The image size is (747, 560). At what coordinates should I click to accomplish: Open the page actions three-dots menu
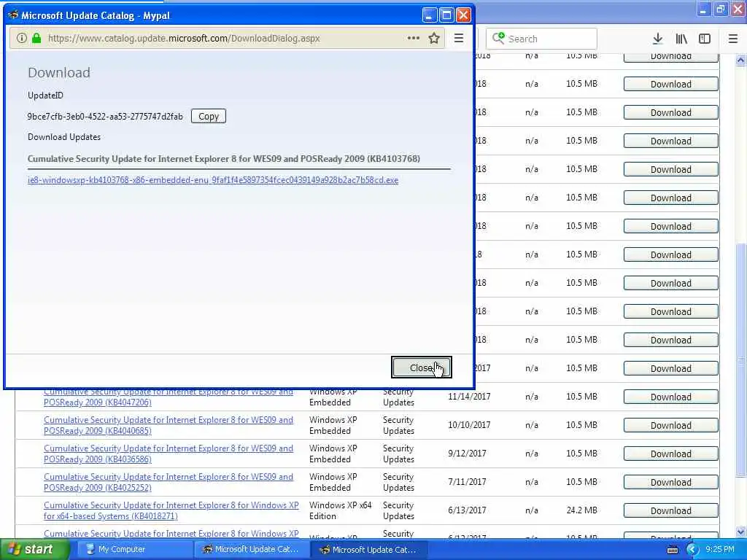coord(414,38)
